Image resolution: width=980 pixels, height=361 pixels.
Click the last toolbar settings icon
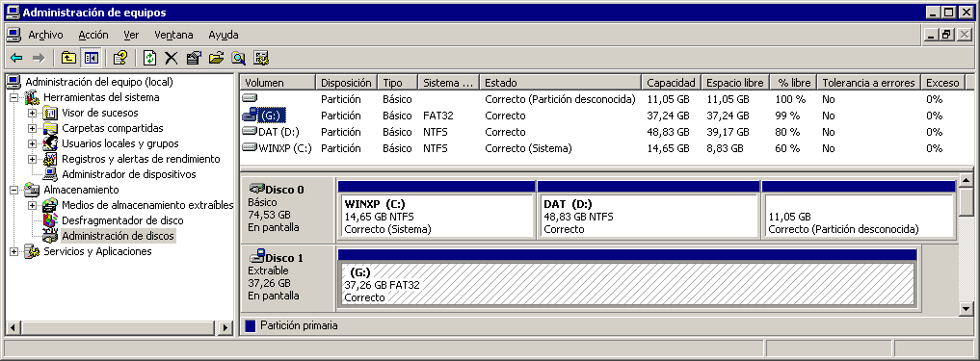pyautogui.click(x=261, y=58)
